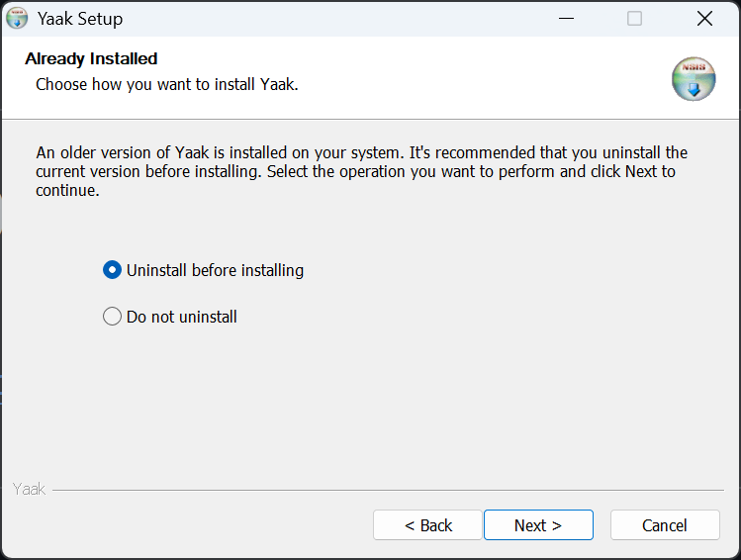Minimize the Yaak Setup window
Image resolution: width=741 pixels, height=560 pixels.
(x=566, y=19)
